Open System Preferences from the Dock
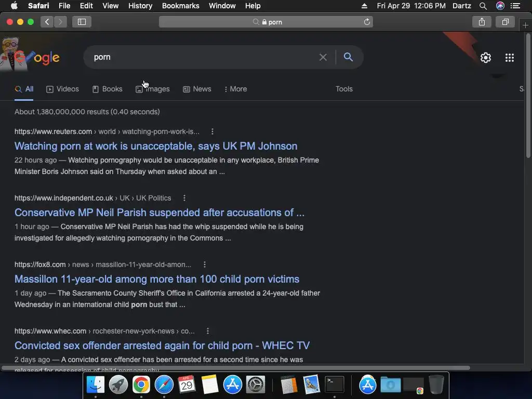532x399 pixels. [255, 384]
